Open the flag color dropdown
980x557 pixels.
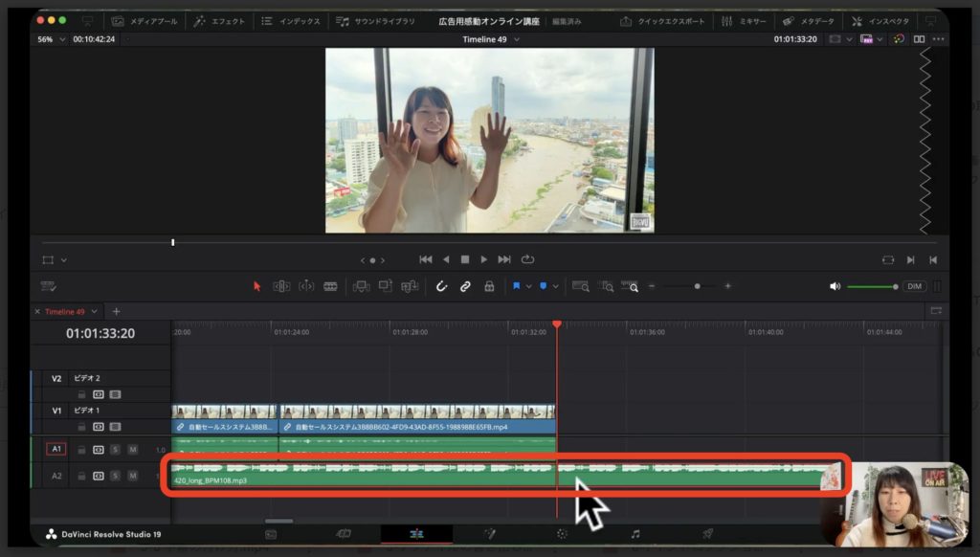(x=529, y=284)
